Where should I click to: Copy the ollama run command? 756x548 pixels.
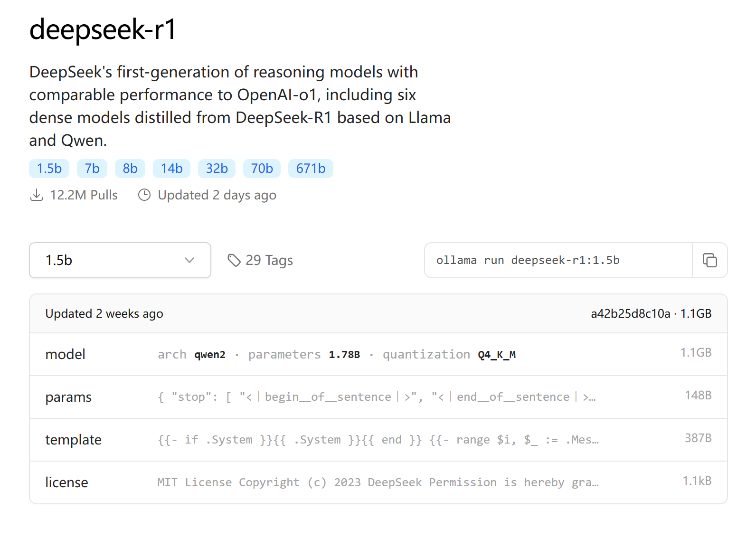tap(709, 260)
